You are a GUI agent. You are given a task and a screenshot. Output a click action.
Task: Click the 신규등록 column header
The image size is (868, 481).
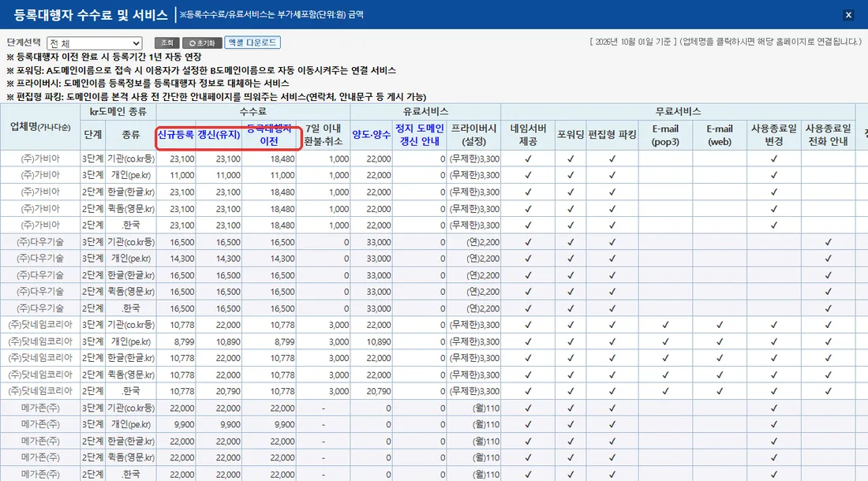coord(175,134)
